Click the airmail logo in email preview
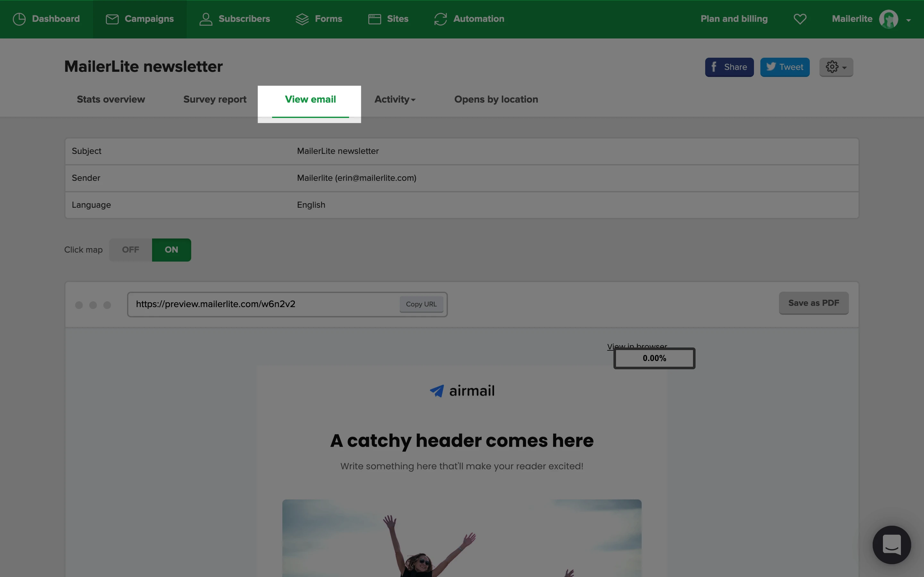 point(462,391)
